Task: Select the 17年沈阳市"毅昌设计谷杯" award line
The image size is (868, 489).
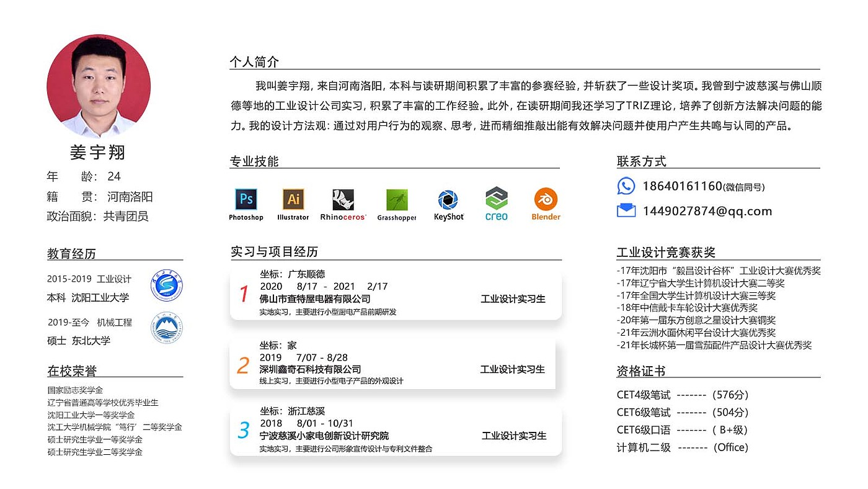Action: click(x=719, y=271)
